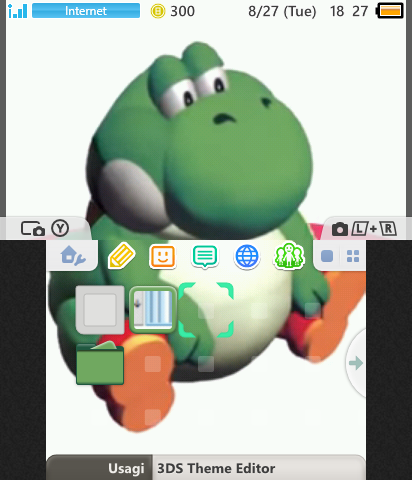Click the Play Coin icon

(158, 11)
